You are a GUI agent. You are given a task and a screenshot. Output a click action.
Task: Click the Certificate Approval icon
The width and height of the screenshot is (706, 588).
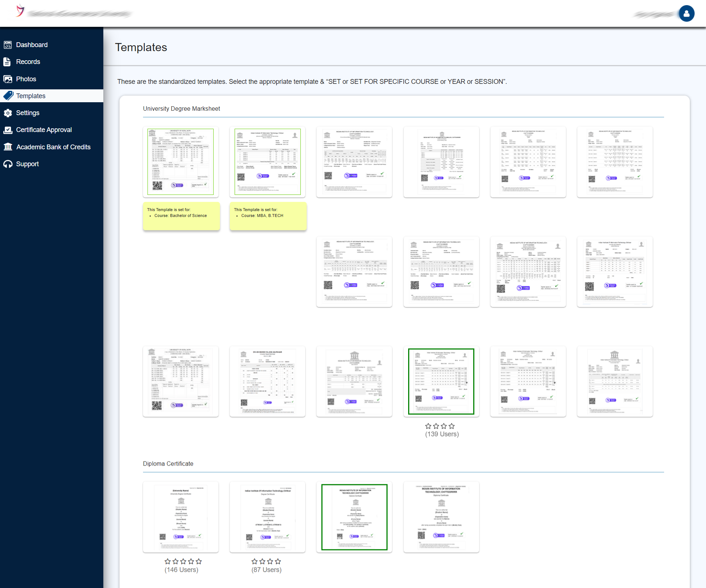[x=8, y=130]
